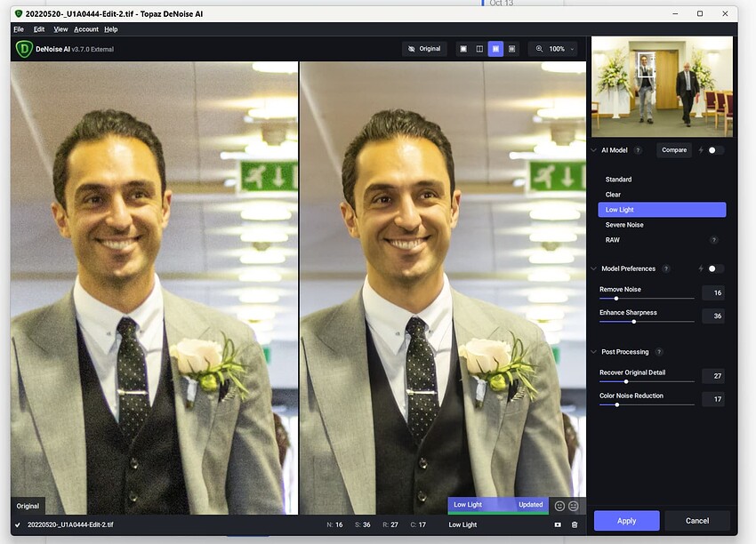Click the Remove Noise value field 16
The height and width of the screenshot is (544, 756).
(x=713, y=293)
